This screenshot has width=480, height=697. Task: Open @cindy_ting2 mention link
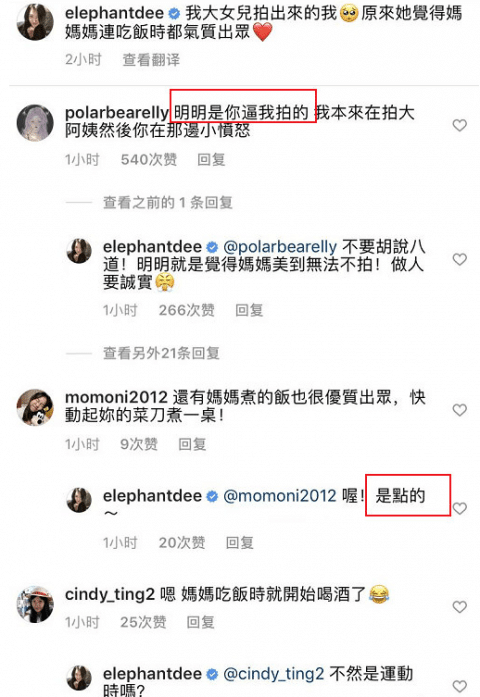pos(273,674)
